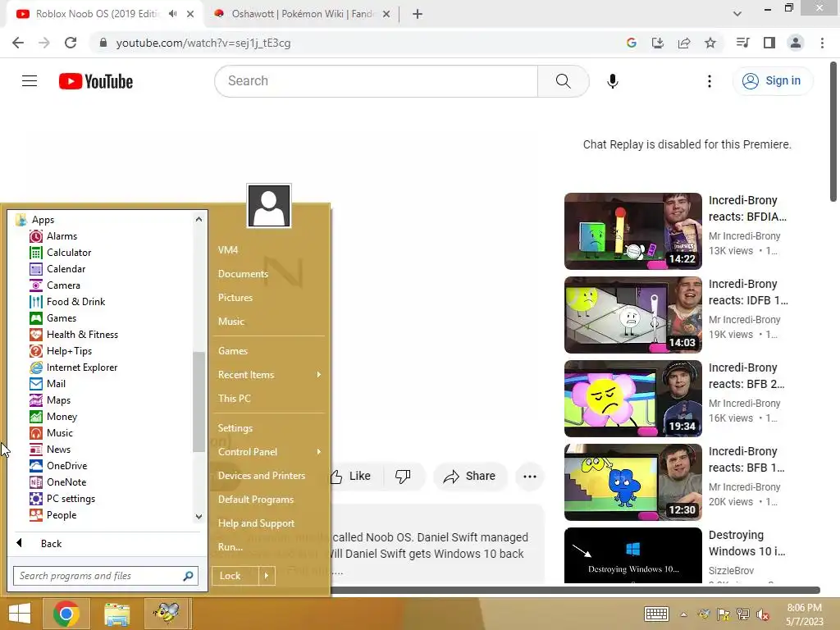Viewport: 840px width, 630px height.
Task: Open Pictures from the start menu
Action: click(235, 297)
